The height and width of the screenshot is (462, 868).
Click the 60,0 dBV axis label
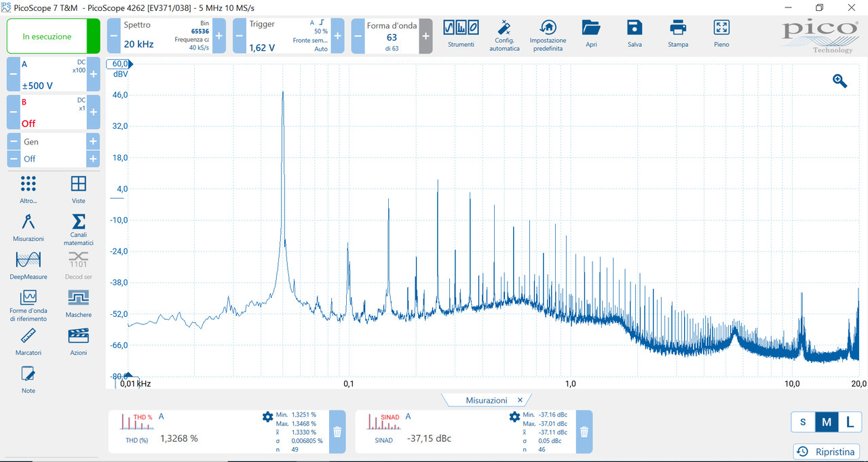[120, 64]
